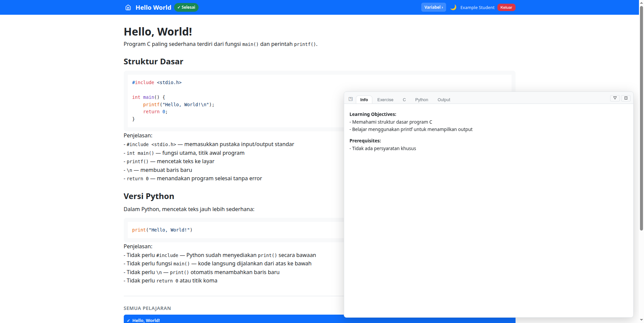Go to home via house icon

[x=128, y=7]
